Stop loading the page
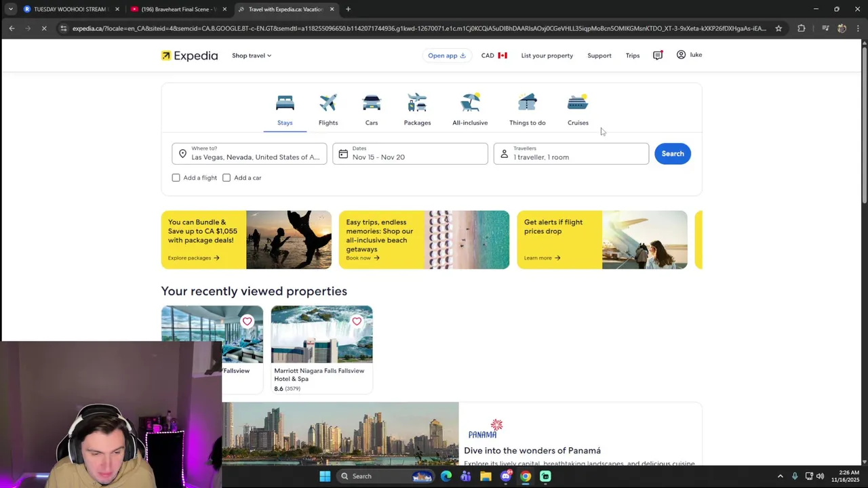Viewport: 868px width, 488px height. point(44,28)
